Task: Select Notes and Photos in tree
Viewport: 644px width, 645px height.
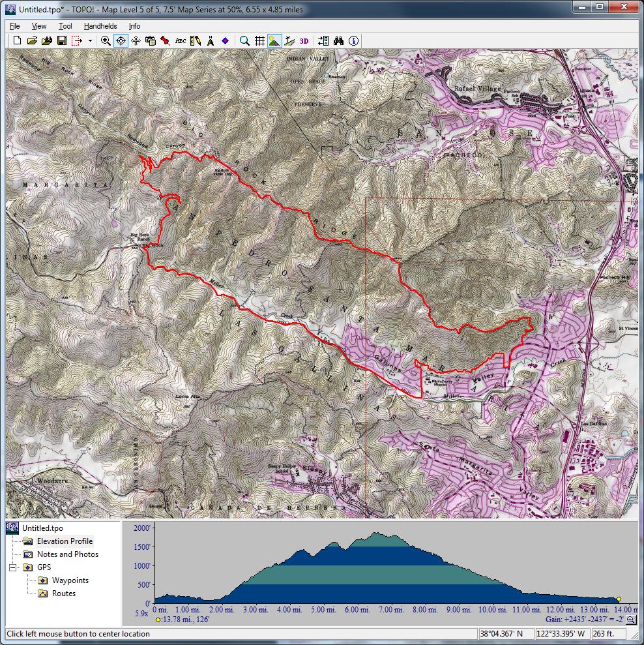Action: [x=67, y=554]
